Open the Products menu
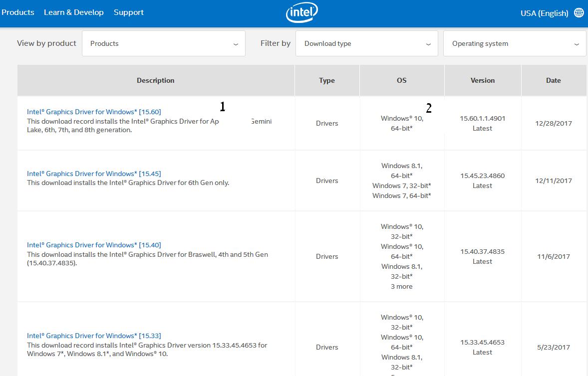Screen dimensions: 588x376 17,12
